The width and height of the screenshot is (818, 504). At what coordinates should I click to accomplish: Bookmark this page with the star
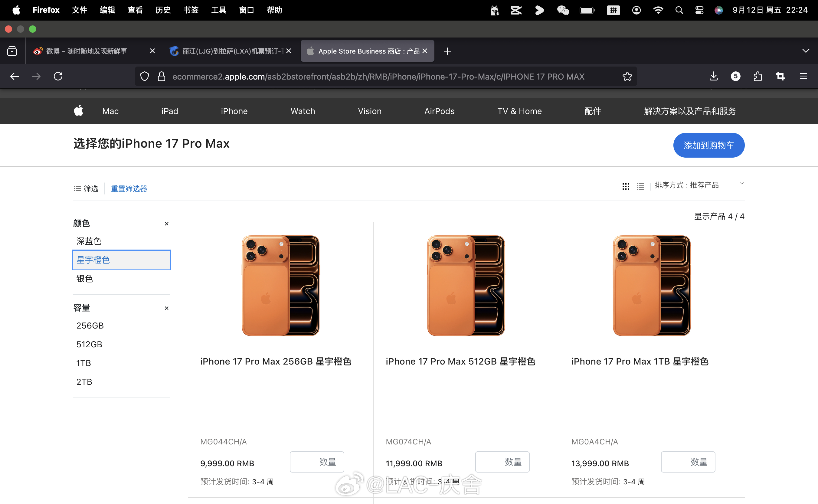click(627, 76)
